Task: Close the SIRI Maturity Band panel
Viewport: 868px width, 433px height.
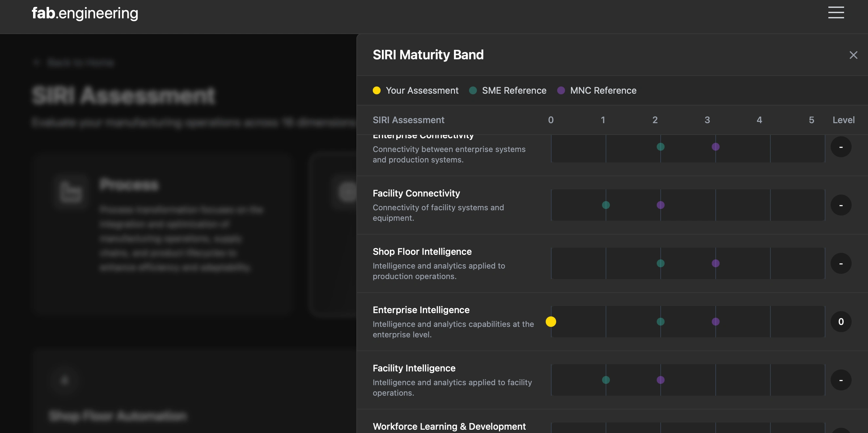Action: 853,55
